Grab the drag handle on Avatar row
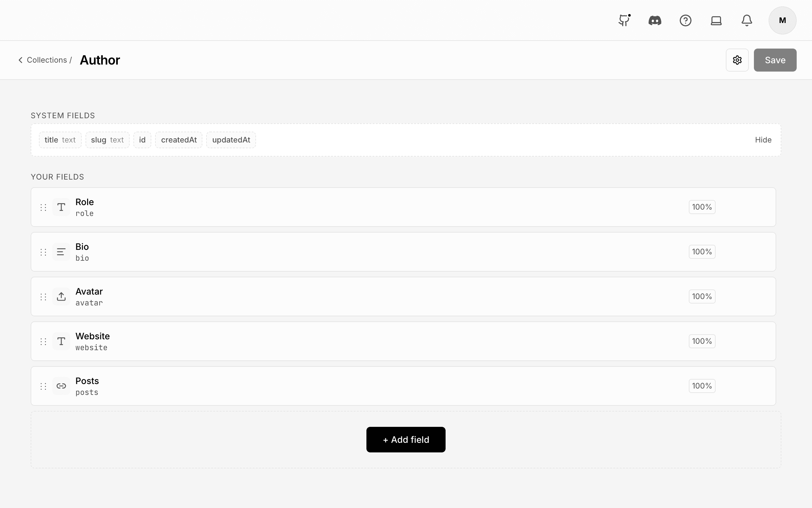This screenshot has width=812, height=508. (43, 297)
